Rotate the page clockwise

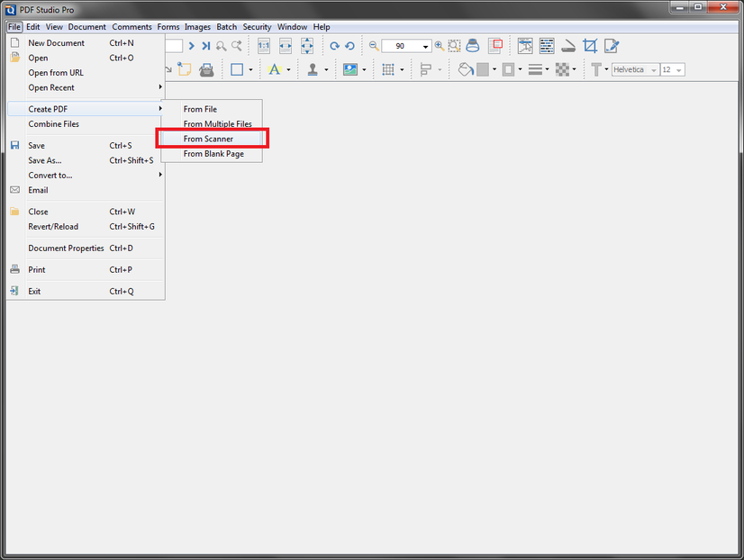click(334, 46)
